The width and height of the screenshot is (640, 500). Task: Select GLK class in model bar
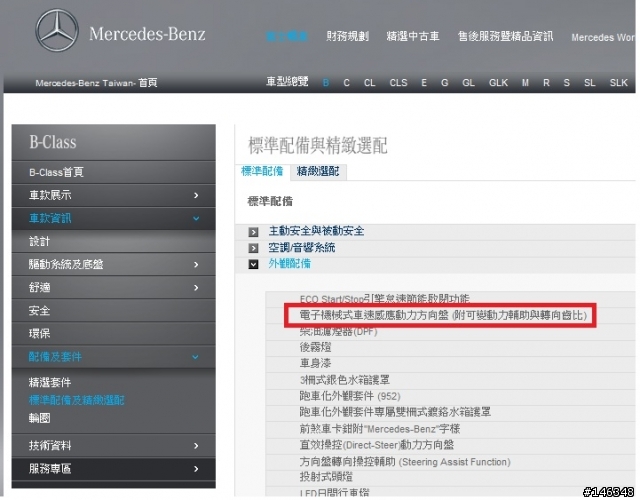pyautogui.click(x=498, y=83)
